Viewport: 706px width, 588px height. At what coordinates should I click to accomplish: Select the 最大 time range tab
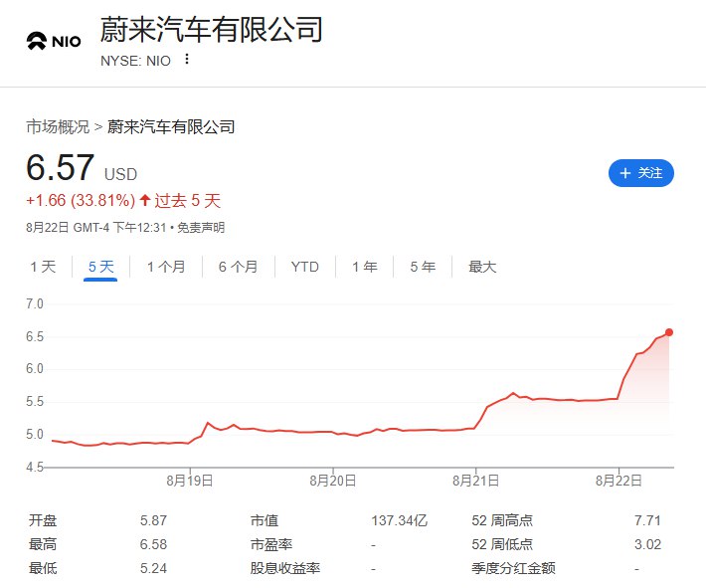pyautogui.click(x=481, y=267)
